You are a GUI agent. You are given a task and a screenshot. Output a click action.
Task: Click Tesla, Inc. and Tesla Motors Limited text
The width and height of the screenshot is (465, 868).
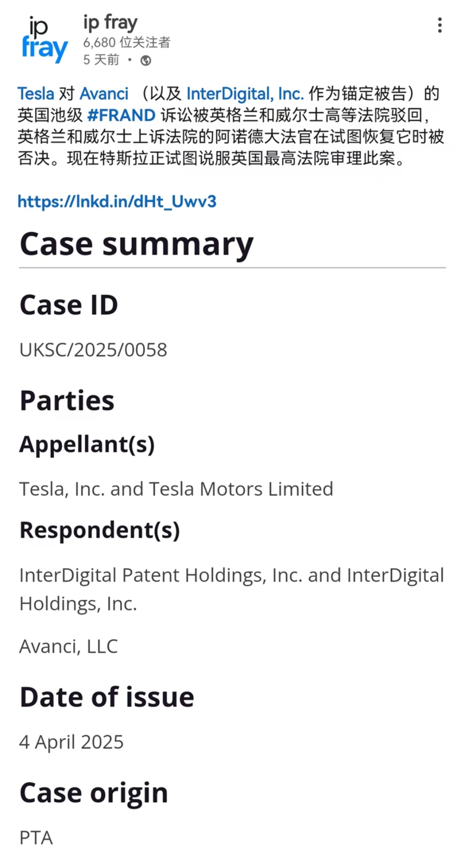(176, 489)
